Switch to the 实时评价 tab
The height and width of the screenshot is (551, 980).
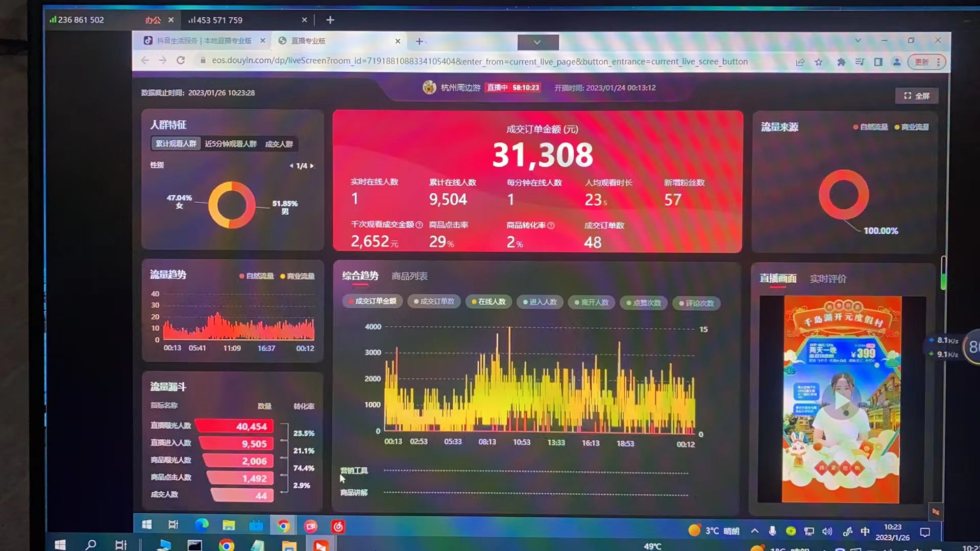[828, 279]
